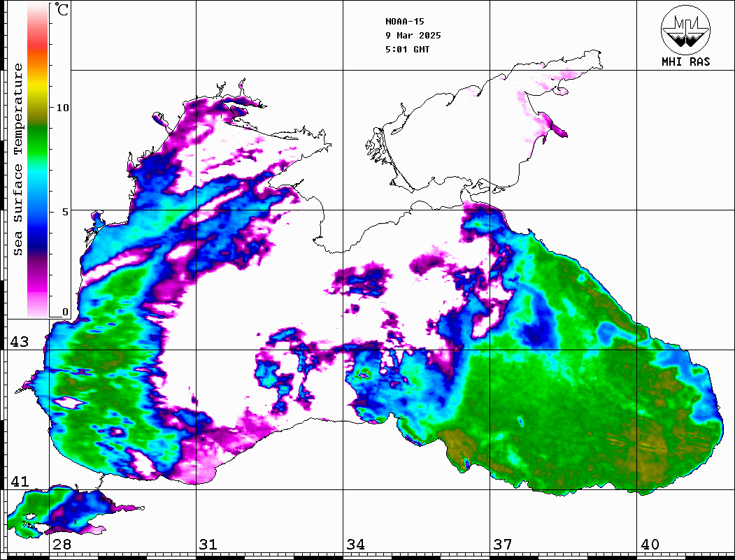Click the longitude label '31'
735x560 pixels.
tap(208, 544)
